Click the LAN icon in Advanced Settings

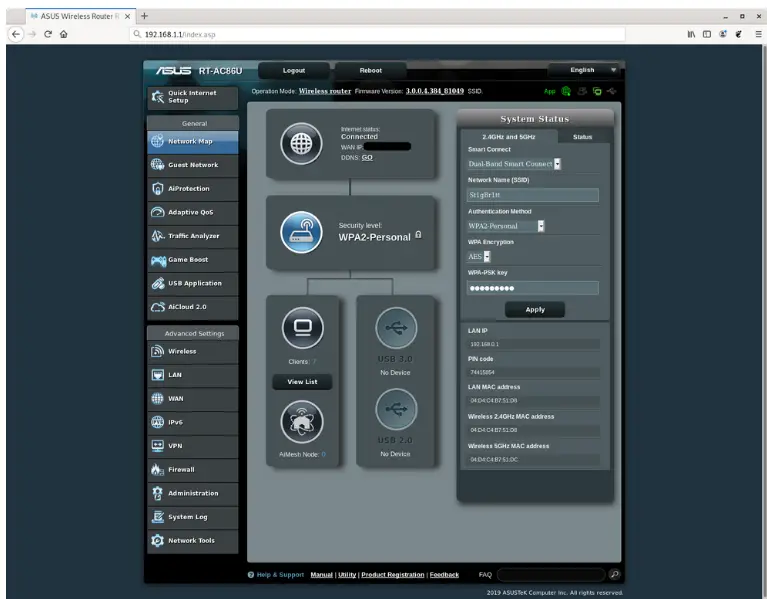click(x=158, y=375)
